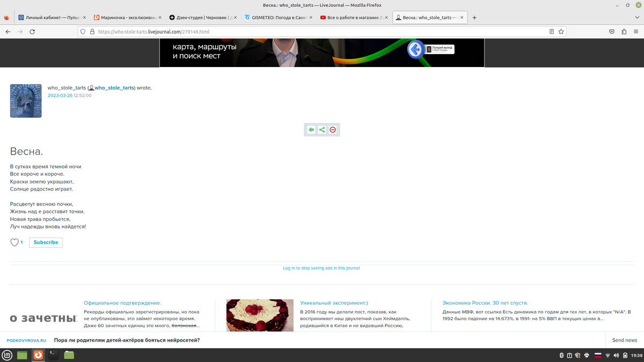Toggle reader view in address bar
The height and width of the screenshot is (362, 644).
(x=552, y=32)
